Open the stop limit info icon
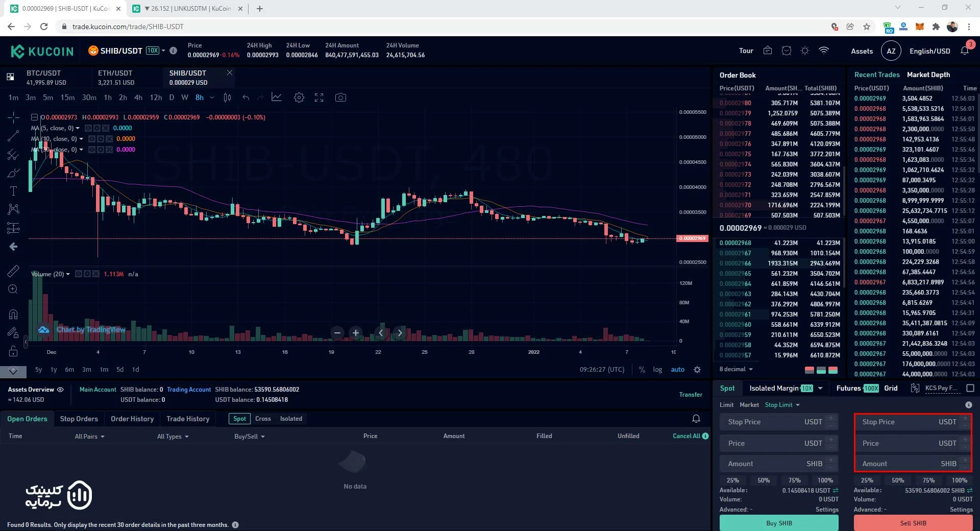 click(x=968, y=405)
